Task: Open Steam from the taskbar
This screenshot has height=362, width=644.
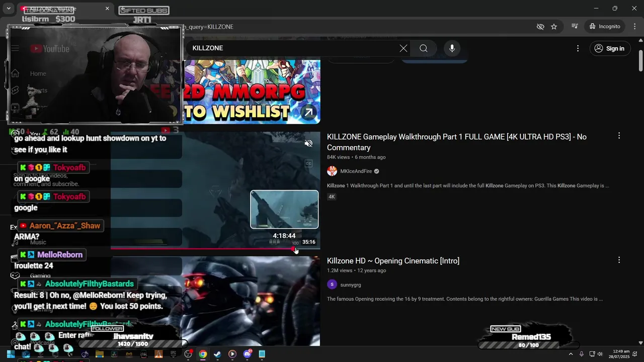Action: coord(217,354)
